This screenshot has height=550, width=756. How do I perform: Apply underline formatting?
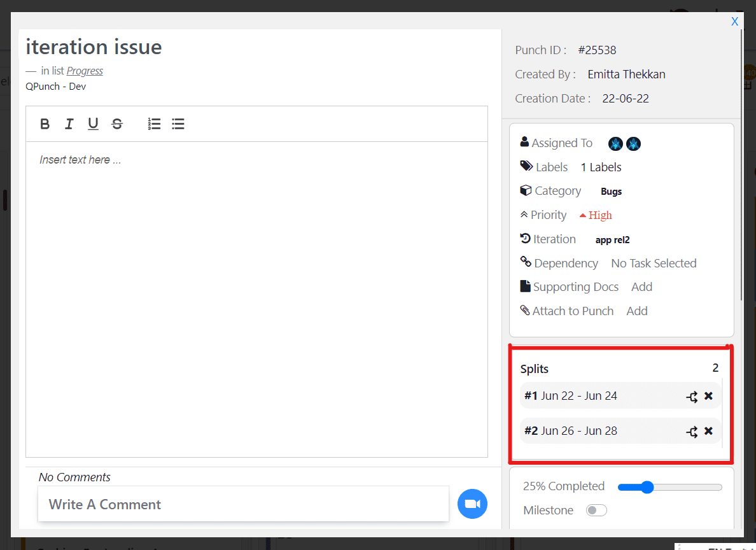93,123
